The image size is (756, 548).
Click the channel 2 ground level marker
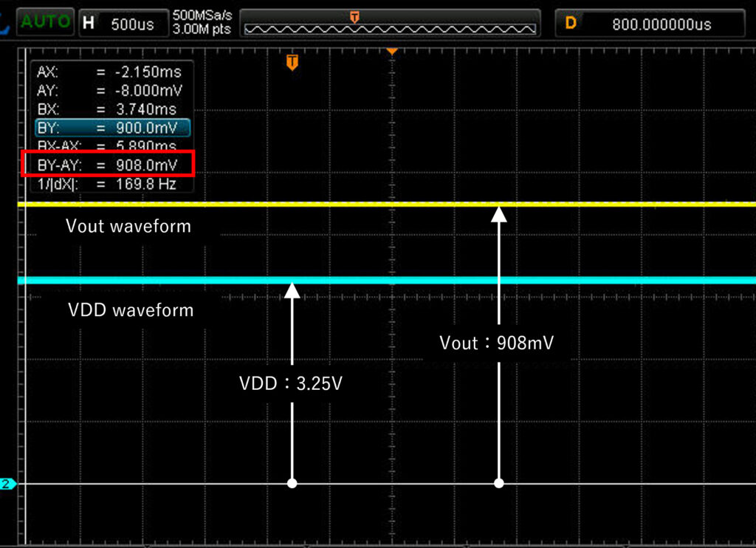tap(7, 484)
